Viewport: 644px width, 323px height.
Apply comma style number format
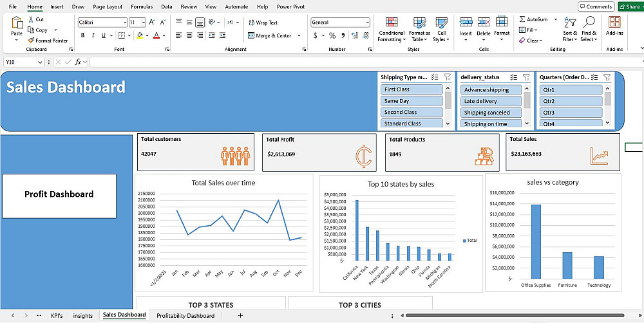coord(343,35)
